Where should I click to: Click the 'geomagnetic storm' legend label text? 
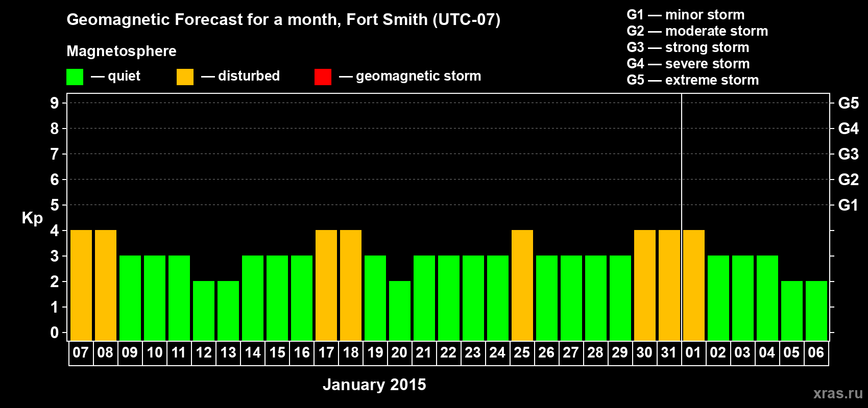coord(419,76)
